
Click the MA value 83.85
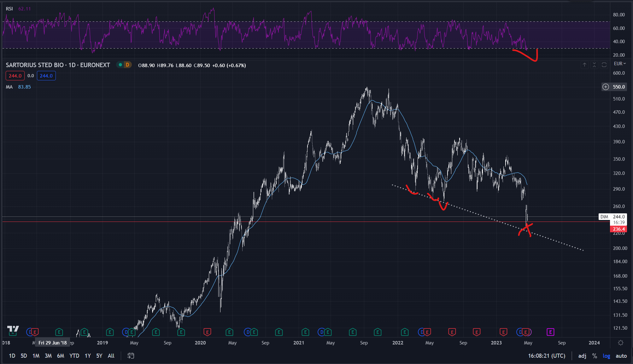tap(24, 87)
